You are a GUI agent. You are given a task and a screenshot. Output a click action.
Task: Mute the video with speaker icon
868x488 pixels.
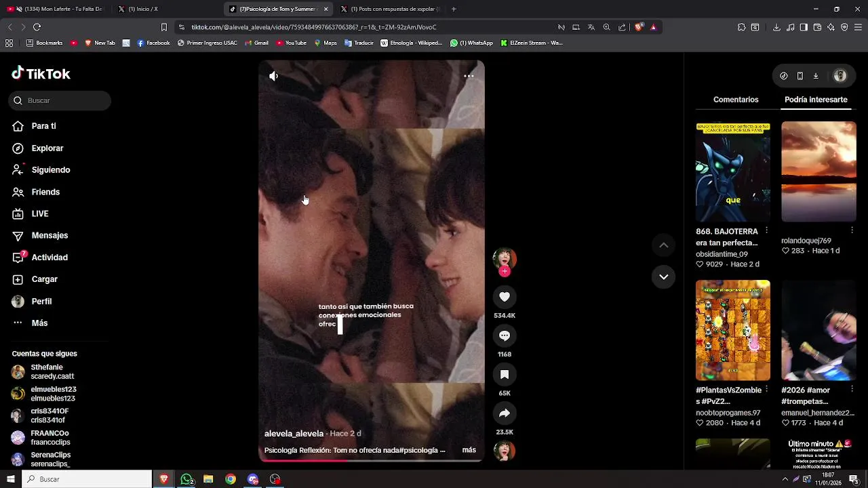(x=273, y=76)
